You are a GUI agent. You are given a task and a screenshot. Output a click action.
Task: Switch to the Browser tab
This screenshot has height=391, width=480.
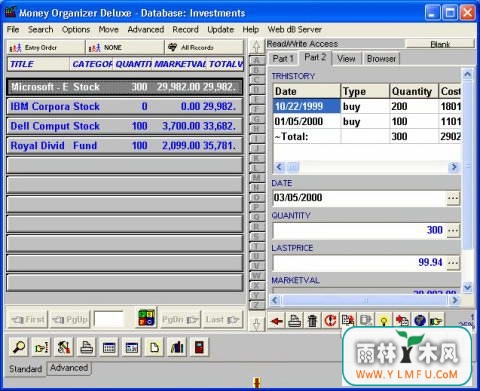381,59
